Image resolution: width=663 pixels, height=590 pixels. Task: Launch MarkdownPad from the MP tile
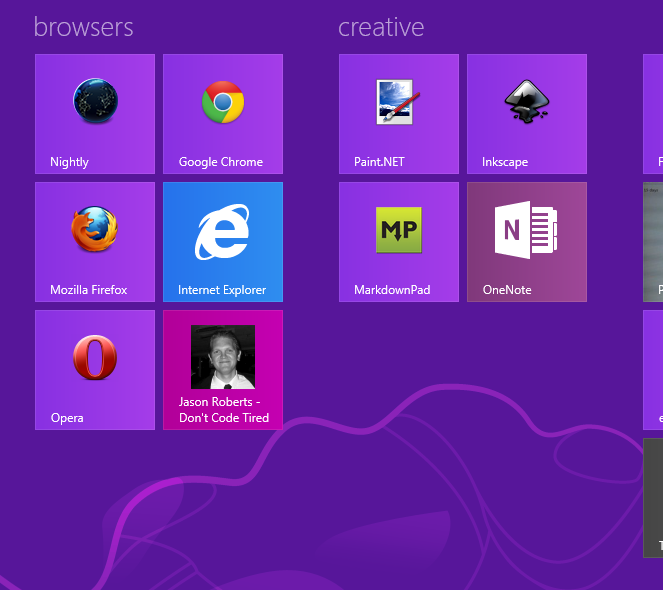tap(399, 241)
